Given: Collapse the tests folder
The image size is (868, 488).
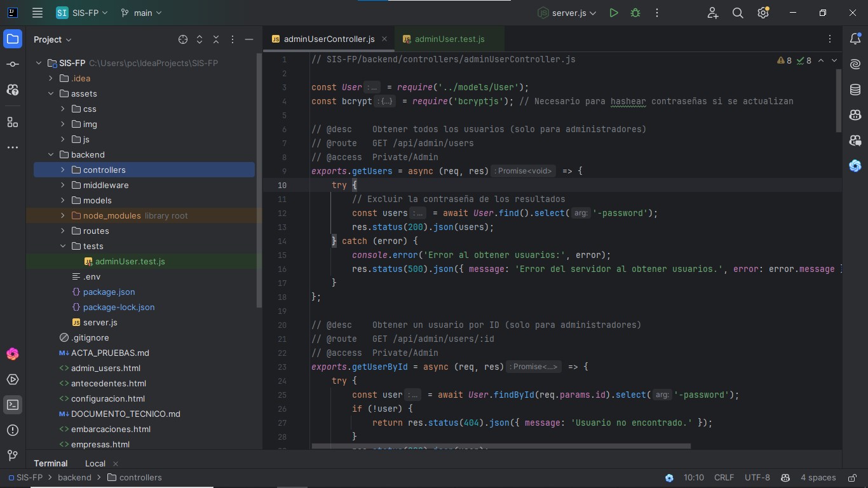Looking at the screenshot, I should (63, 246).
